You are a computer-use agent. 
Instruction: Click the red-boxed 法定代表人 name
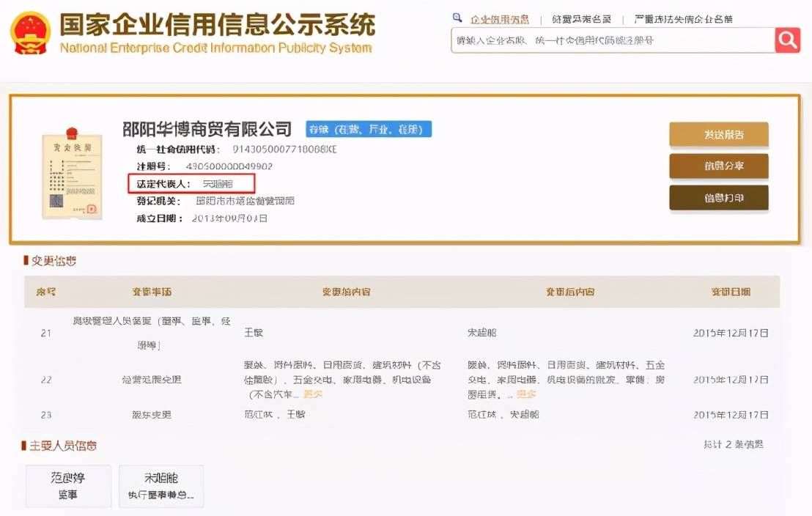[218, 184]
